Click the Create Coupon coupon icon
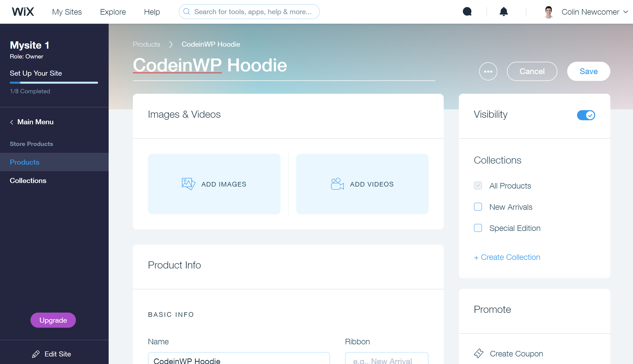The width and height of the screenshot is (633, 364). [479, 353]
